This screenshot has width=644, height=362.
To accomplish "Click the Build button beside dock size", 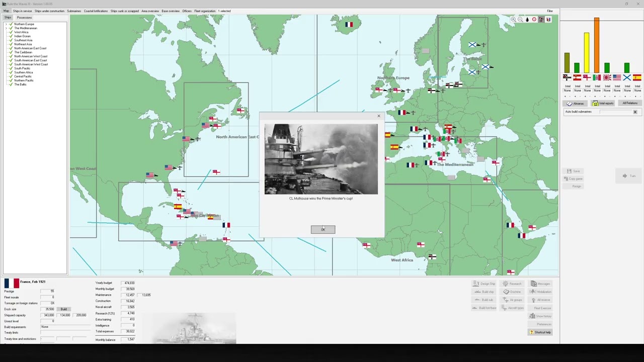I will click(64, 309).
